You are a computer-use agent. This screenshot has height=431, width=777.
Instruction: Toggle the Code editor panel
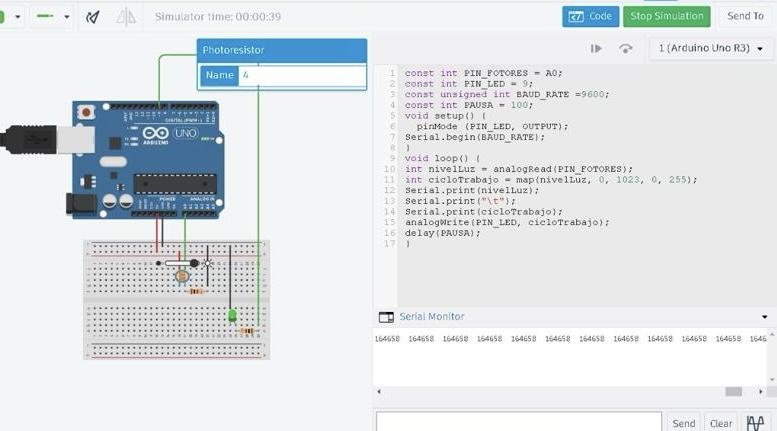tap(591, 16)
